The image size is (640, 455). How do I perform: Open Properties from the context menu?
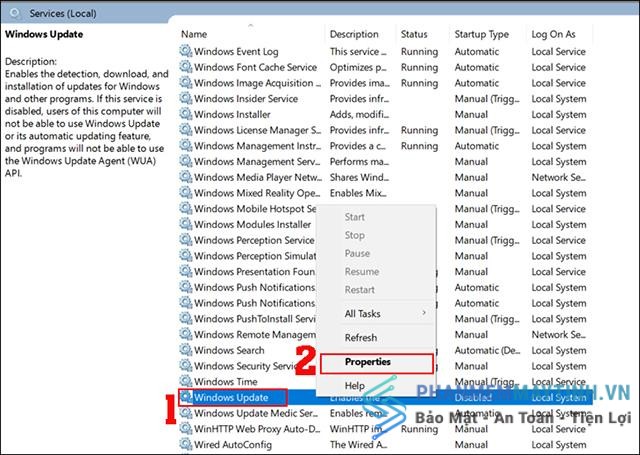[x=377, y=363]
